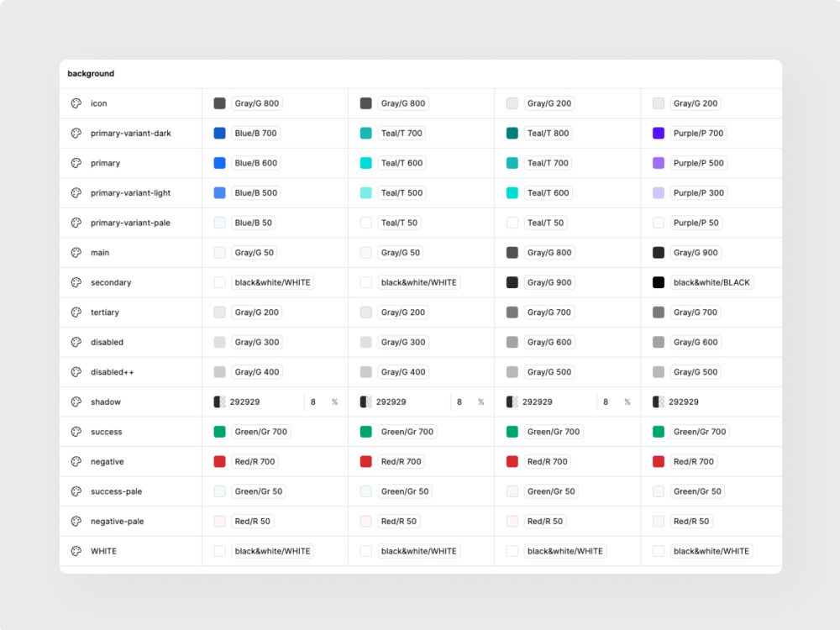Open the Purple/P 50 alias chip
This screenshot has height=630, width=840.
(696, 223)
